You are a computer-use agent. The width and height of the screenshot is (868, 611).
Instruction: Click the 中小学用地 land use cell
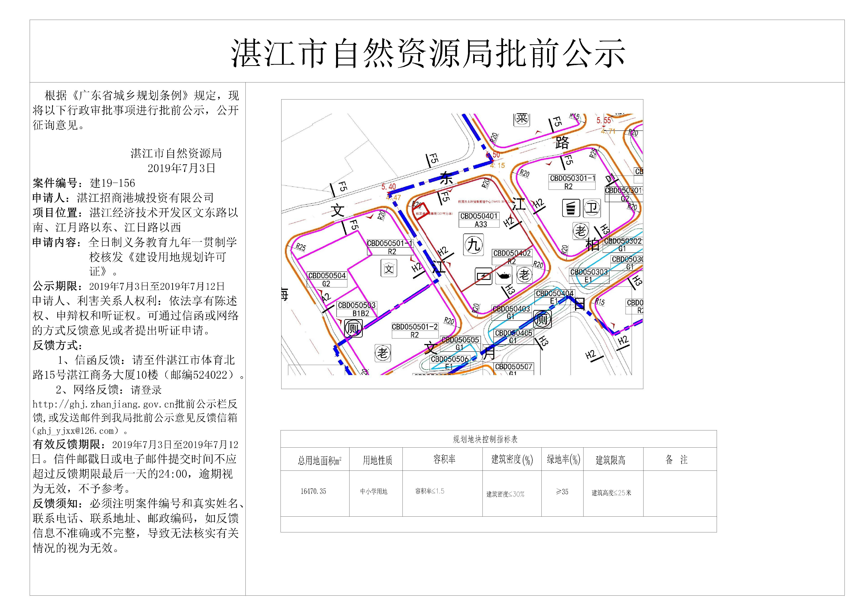373,491
